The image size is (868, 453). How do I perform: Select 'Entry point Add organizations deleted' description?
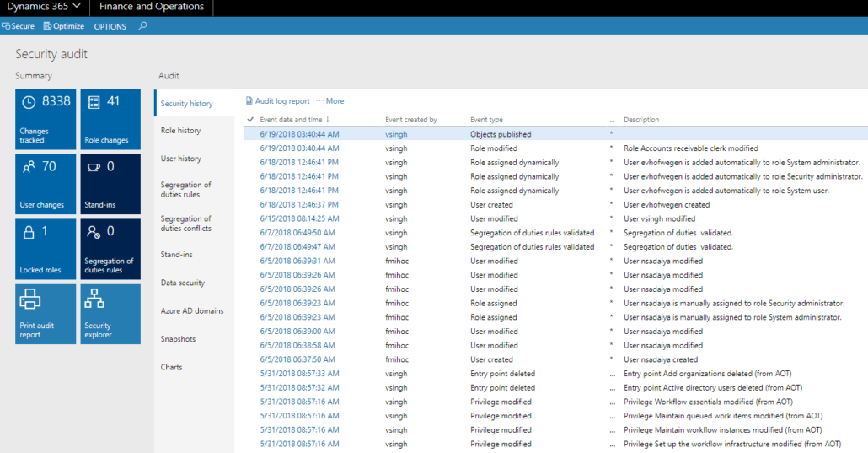(x=708, y=374)
